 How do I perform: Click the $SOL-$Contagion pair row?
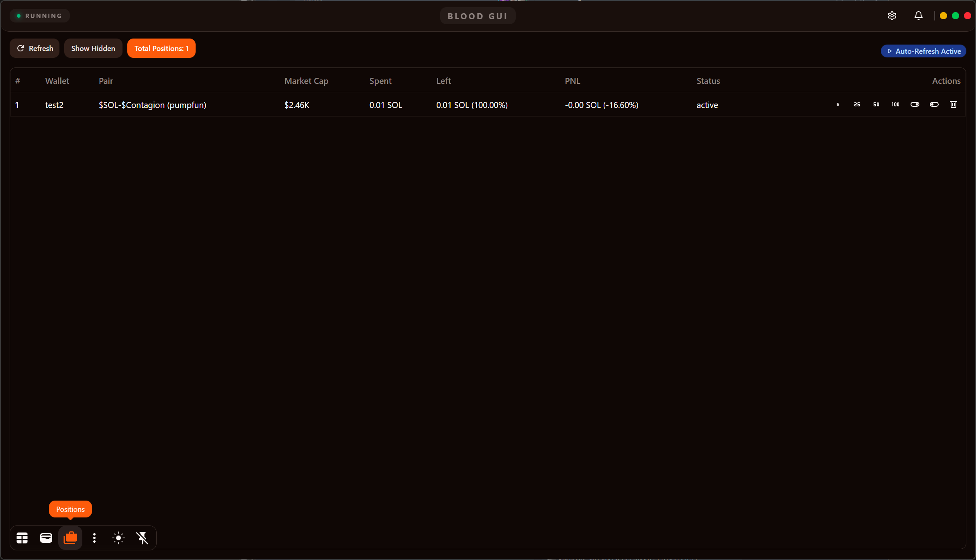pyautogui.click(x=152, y=105)
